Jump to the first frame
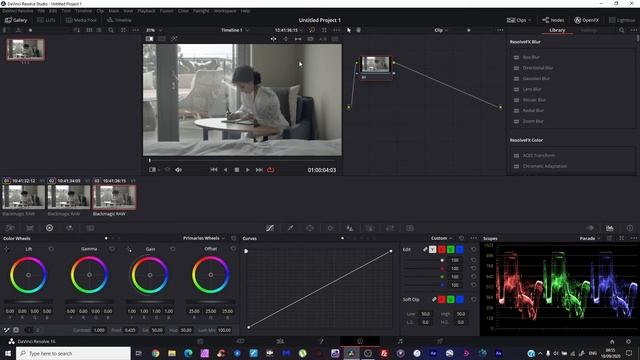640x360 pixels. coord(214,170)
